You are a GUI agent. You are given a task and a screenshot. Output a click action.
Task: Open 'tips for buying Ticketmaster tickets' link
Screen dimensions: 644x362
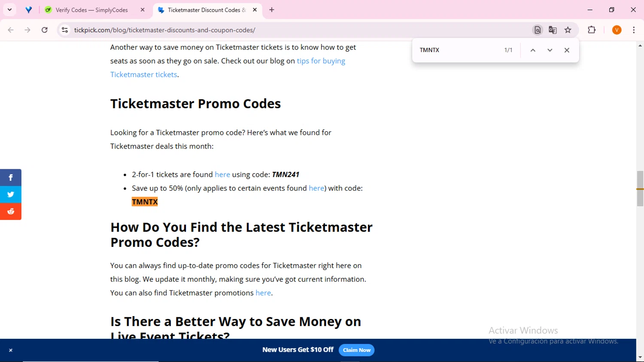click(228, 68)
